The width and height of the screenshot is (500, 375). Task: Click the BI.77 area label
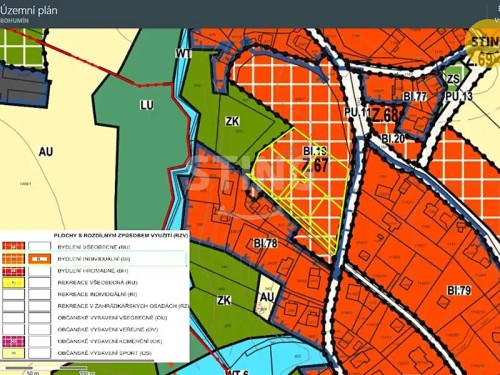pos(415,97)
